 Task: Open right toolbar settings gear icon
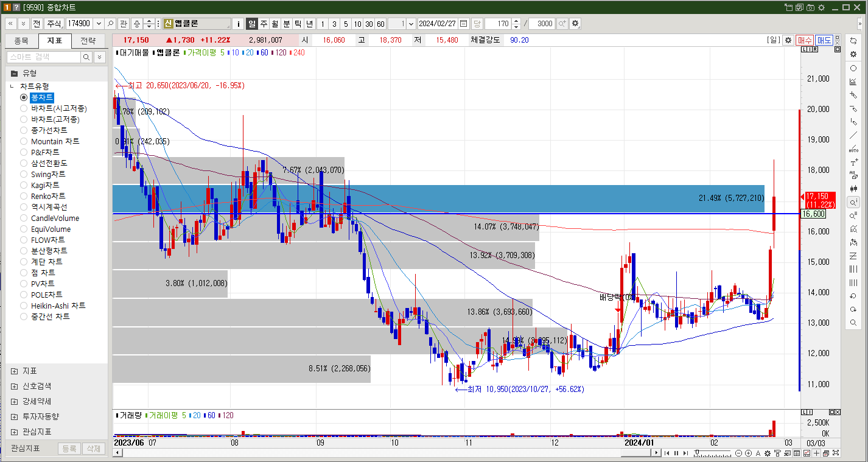853,54
